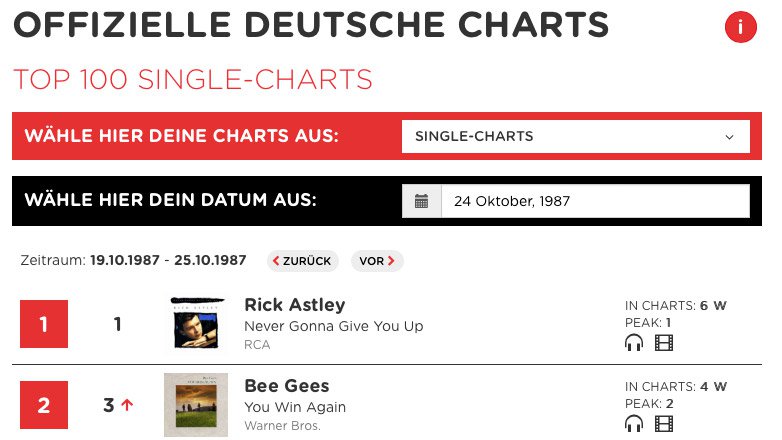Image resolution: width=782 pixels, height=440 pixels.
Task: Open the SINGLE-CHARTS dropdown
Action: 576,136
